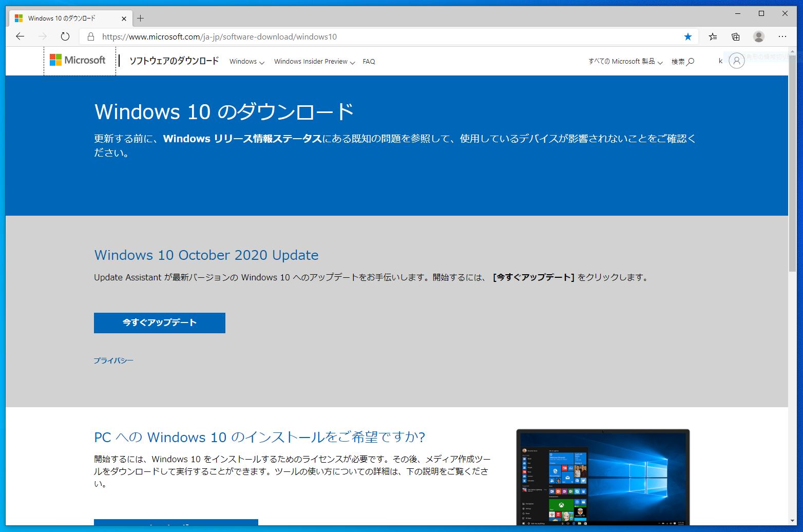Open the Microsoft account sign-in avatar
803x532 pixels.
tap(736, 61)
